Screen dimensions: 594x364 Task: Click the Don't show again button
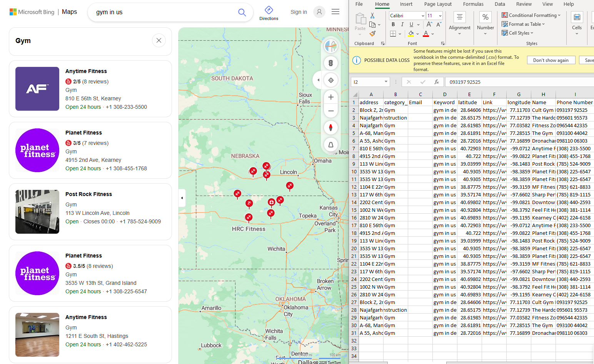(x=551, y=60)
